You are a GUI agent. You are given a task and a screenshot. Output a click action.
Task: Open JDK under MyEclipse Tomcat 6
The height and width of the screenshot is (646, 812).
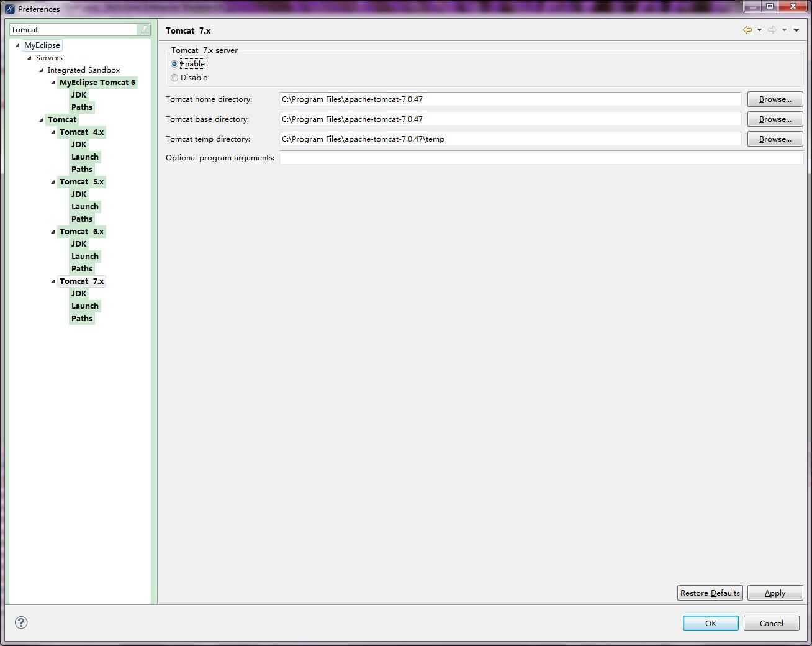click(79, 95)
